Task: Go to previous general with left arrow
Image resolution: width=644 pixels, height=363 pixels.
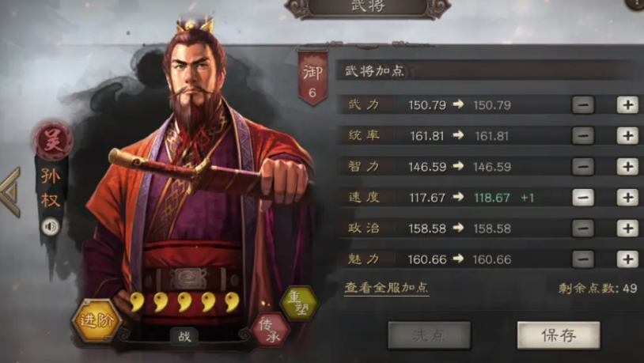Action: coord(9,192)
